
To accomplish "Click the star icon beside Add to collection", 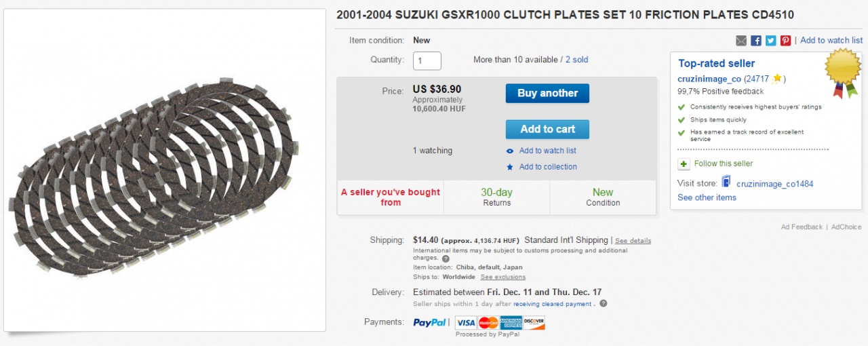I will (x=510, y=167).
